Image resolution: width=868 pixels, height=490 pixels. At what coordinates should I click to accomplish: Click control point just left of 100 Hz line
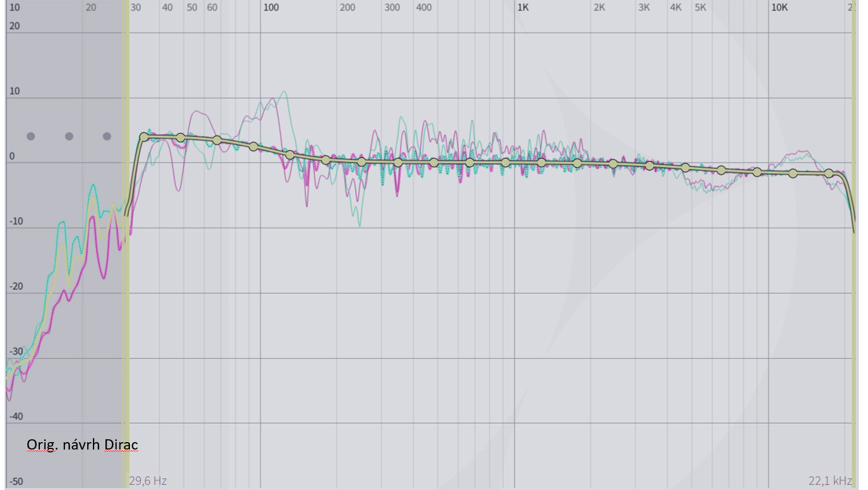click(x=254, y=146)
